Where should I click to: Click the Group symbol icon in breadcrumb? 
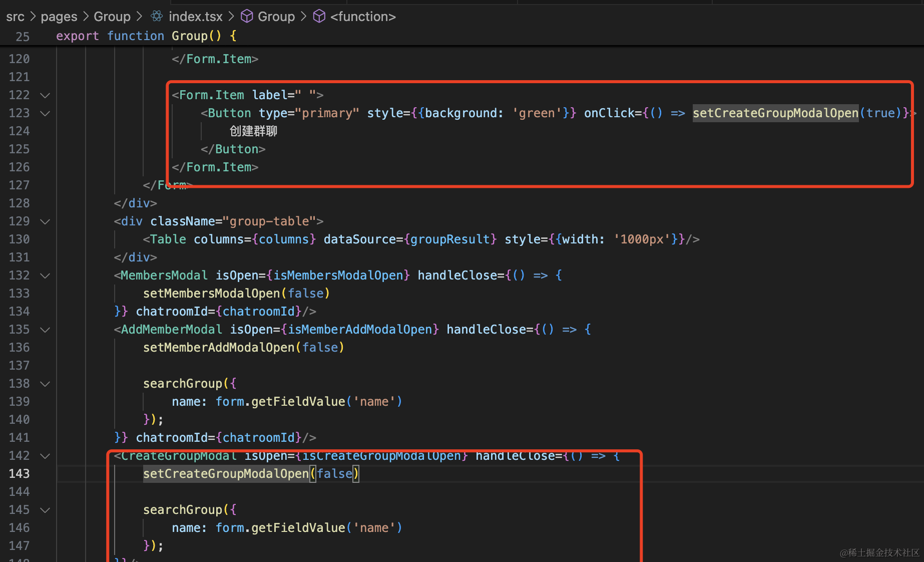pyautogui.click(x=247, y=17)
